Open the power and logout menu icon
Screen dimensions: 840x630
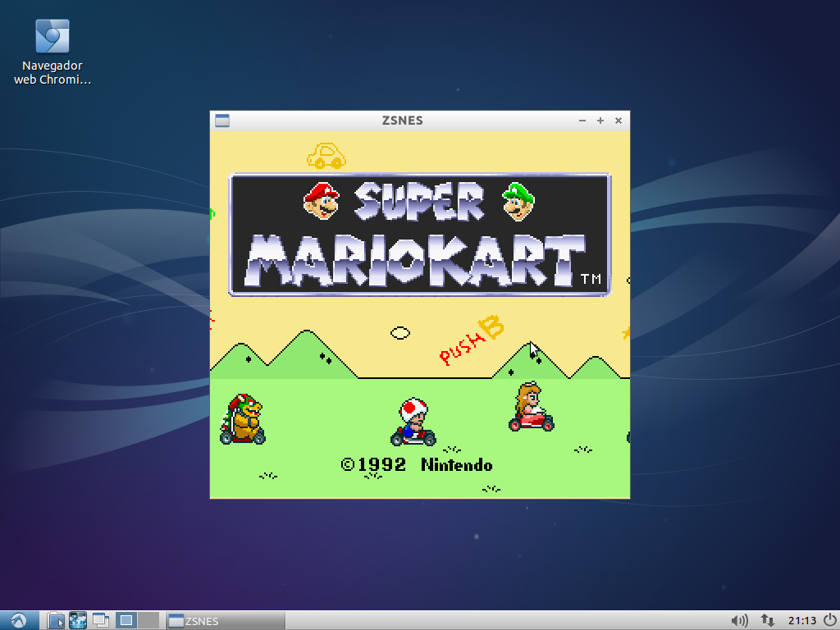[829, 620]
